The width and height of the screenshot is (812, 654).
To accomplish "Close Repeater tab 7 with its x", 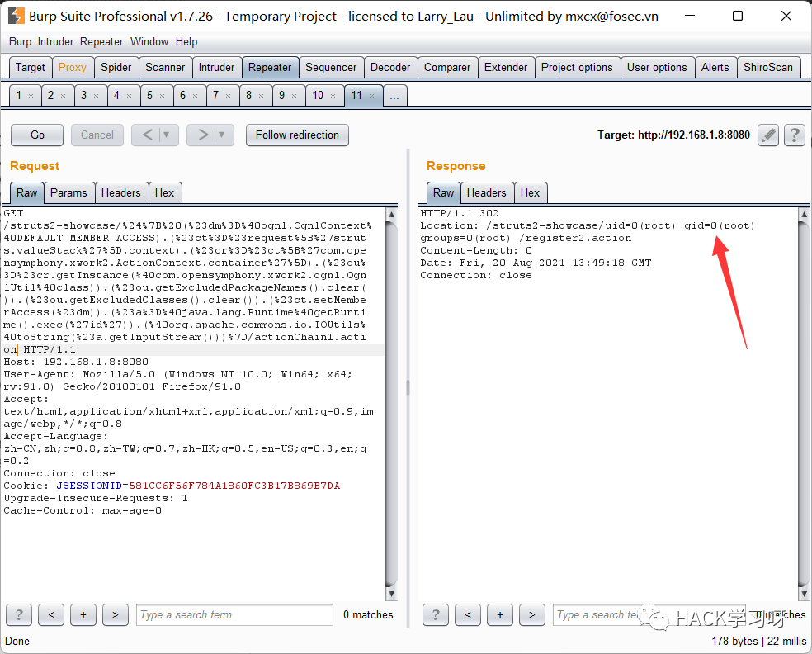I will click(x=229, y=96).
